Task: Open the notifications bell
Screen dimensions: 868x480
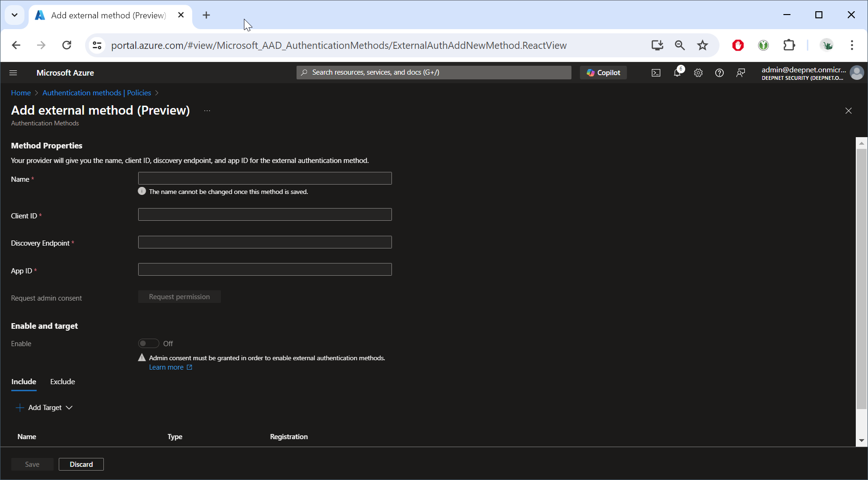Action: click(677, 73)
